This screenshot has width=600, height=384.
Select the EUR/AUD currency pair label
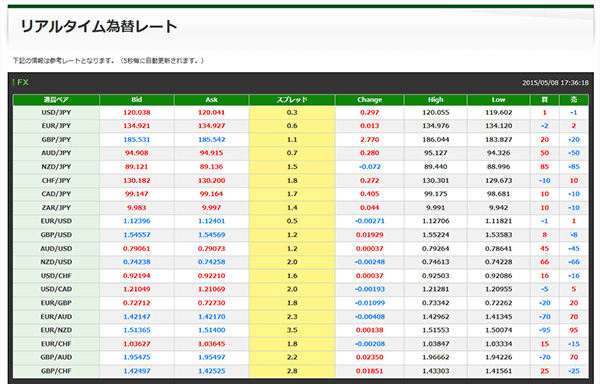click(56, 317)
